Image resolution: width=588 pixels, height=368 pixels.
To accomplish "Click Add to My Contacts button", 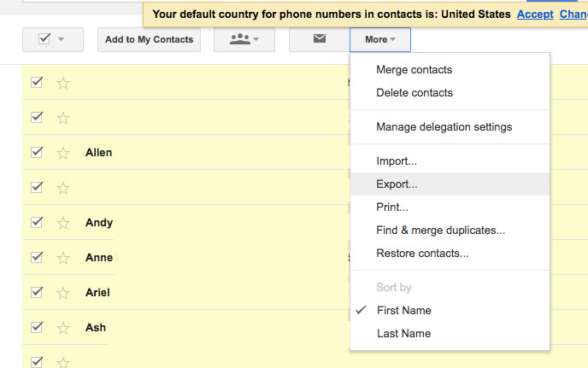I will [149, 39].
